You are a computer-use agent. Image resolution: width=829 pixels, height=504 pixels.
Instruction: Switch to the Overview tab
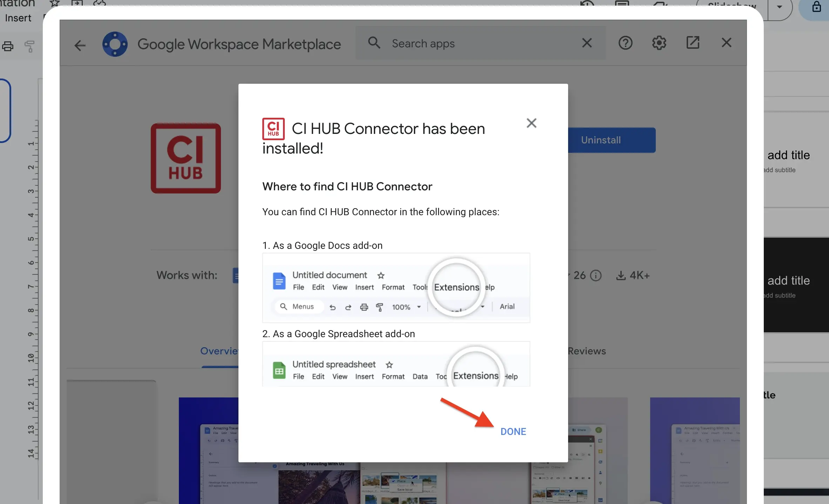(220, 351)
